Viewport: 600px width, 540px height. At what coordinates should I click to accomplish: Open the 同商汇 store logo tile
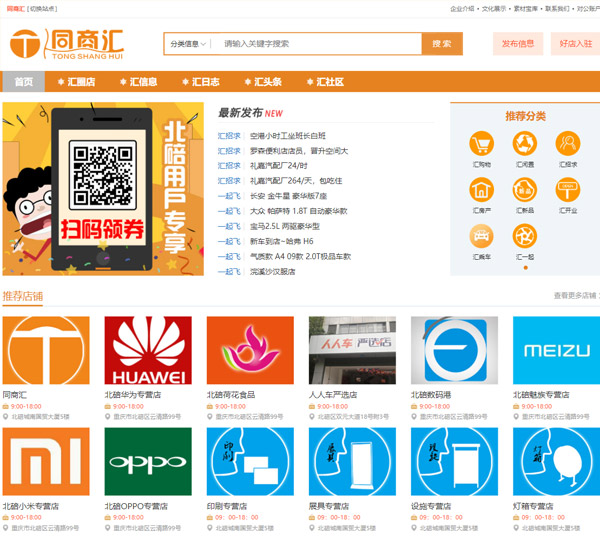click(x=46, y=350)
